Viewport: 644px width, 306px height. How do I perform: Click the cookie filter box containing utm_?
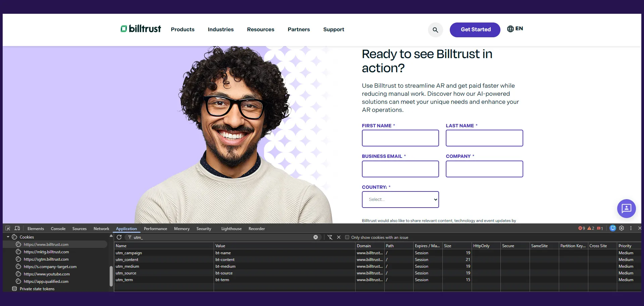click(x=223, y=237)
